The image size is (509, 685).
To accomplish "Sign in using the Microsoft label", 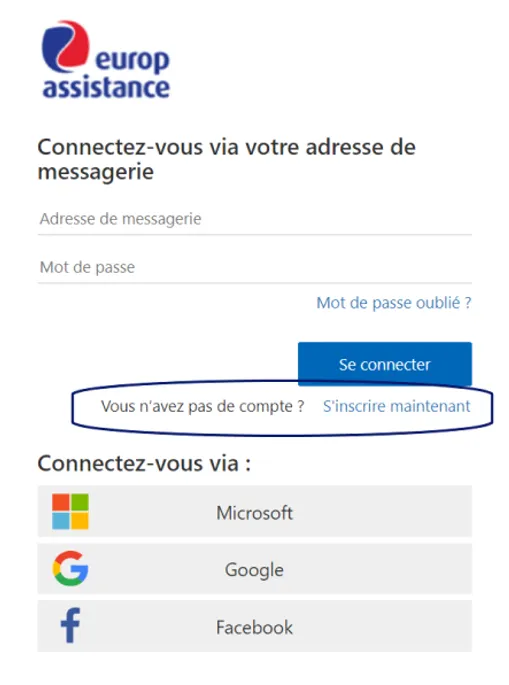I will click(255, 513).
